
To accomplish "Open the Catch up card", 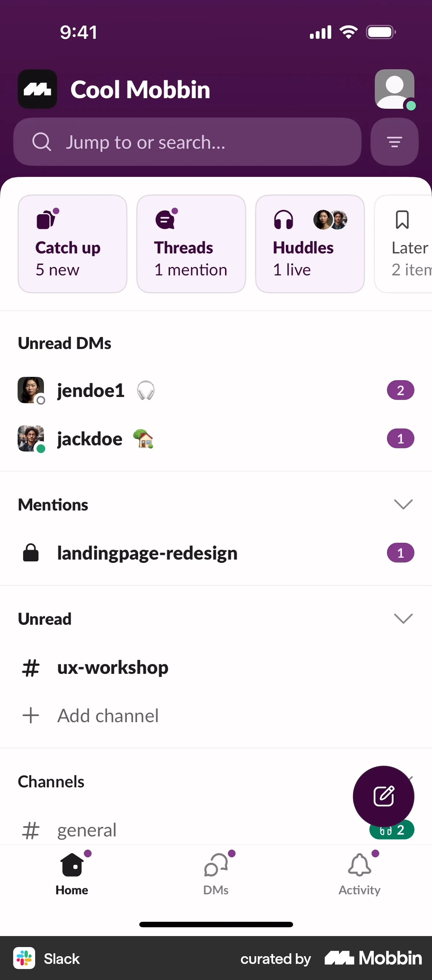I will click(72, 244).
